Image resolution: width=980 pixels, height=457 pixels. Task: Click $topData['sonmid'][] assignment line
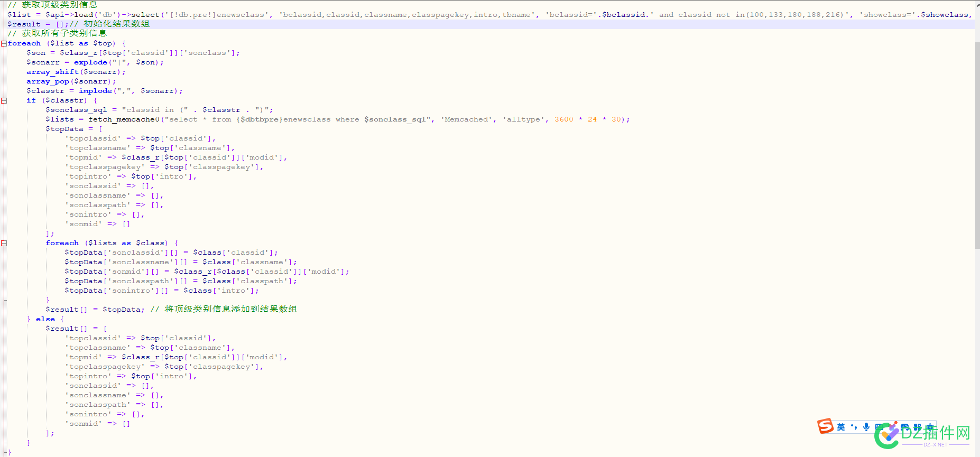pos(207,272)
